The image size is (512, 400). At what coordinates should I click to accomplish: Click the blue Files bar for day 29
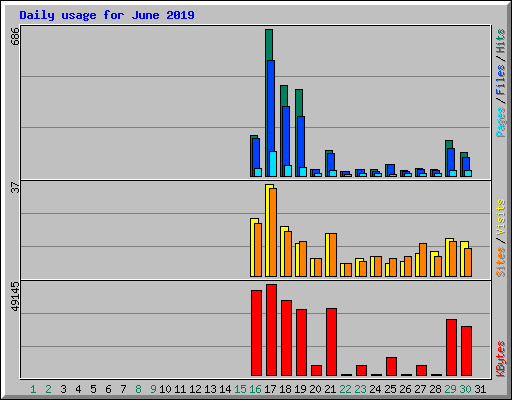pos(451,159)
